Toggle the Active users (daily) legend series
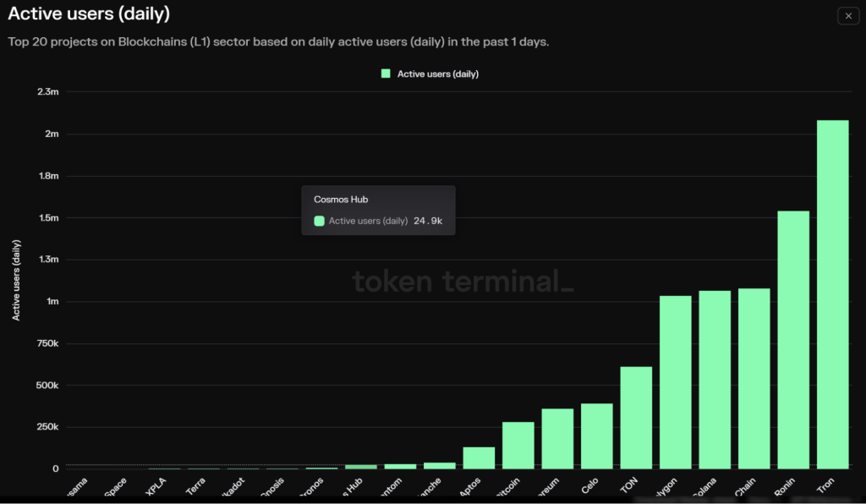 point(437,74)
